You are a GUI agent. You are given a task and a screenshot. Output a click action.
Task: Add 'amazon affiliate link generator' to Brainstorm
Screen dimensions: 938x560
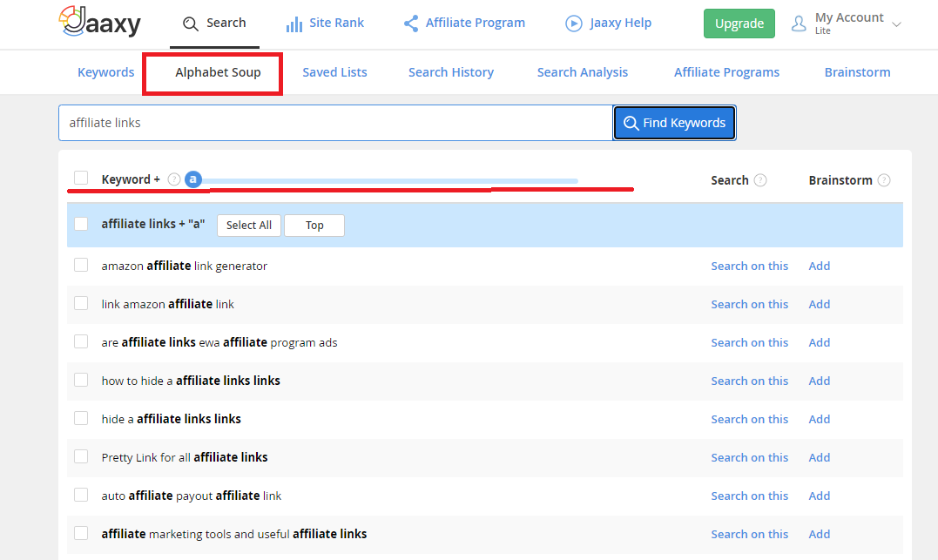click(x=819, y=266)
